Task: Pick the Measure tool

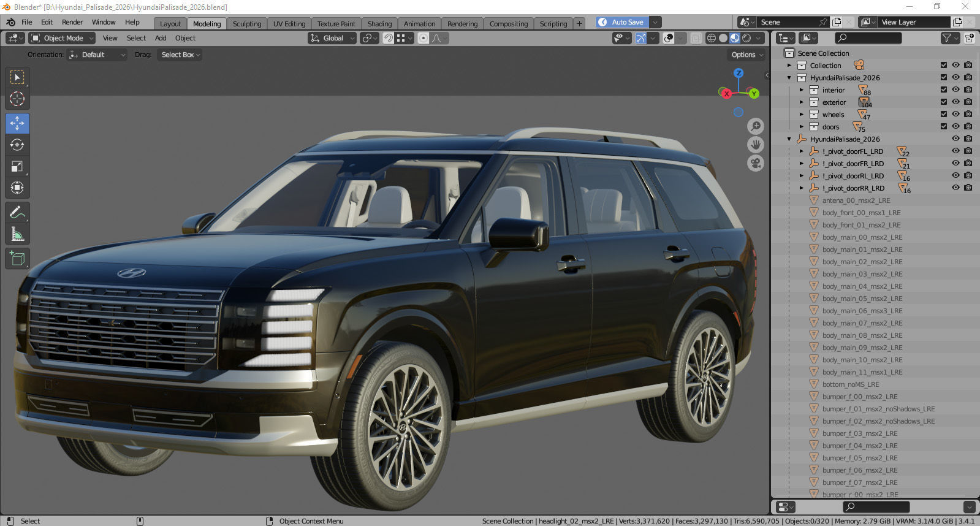Action: point(17,234)
